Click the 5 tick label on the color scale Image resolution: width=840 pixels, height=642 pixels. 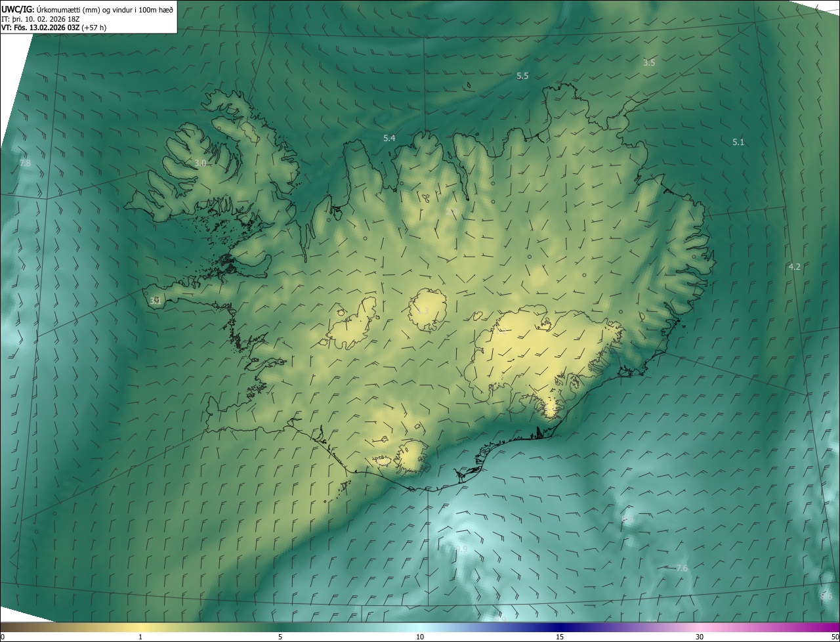280,637
